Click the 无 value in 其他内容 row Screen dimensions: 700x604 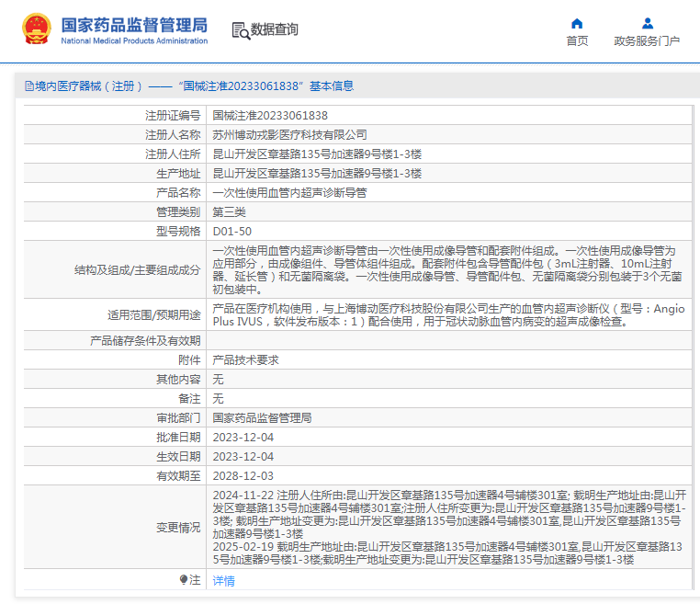pos(218,380)
